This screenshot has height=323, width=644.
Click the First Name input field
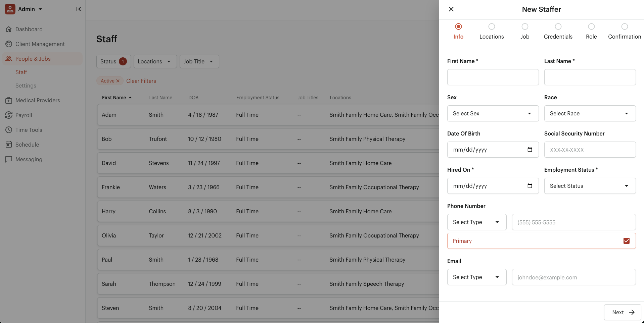click(x=493, y=77)
